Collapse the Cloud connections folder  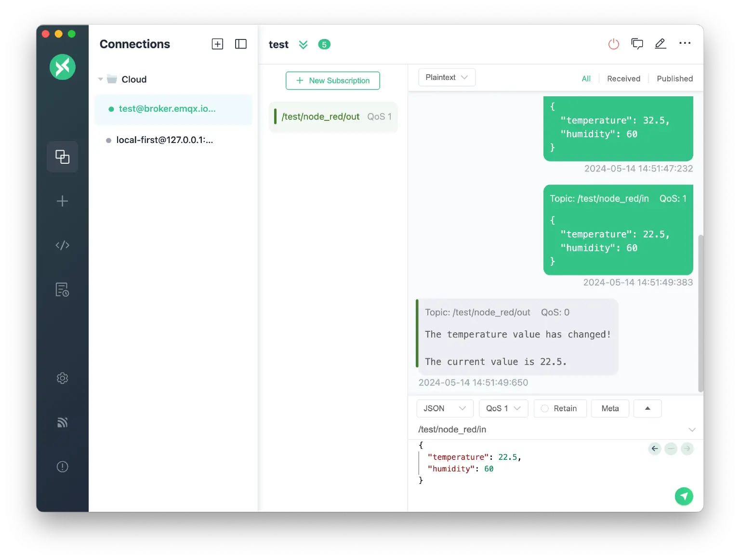(101, 79)
